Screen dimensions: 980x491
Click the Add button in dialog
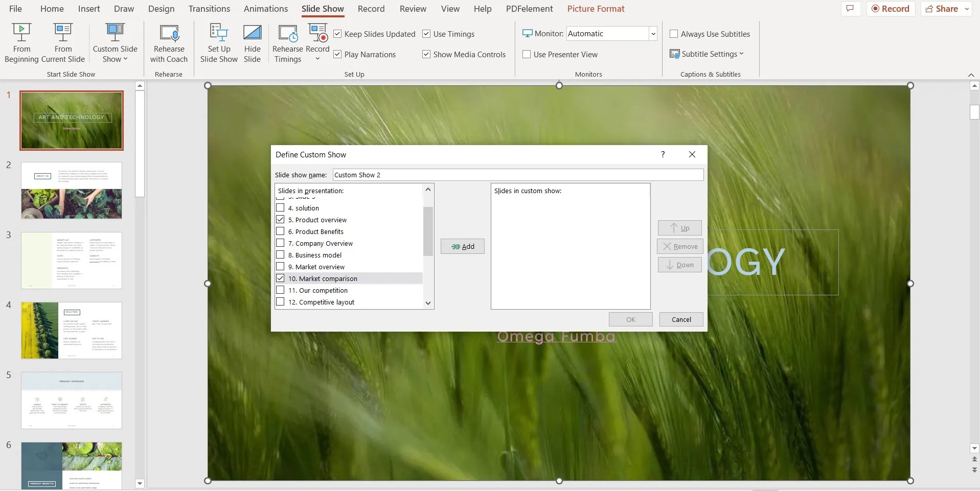[462, 246]
